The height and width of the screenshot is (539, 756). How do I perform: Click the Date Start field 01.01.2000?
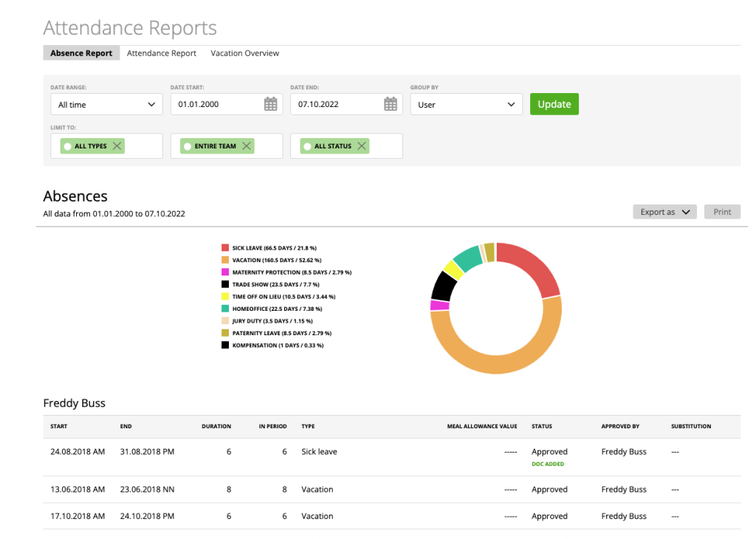227,104
